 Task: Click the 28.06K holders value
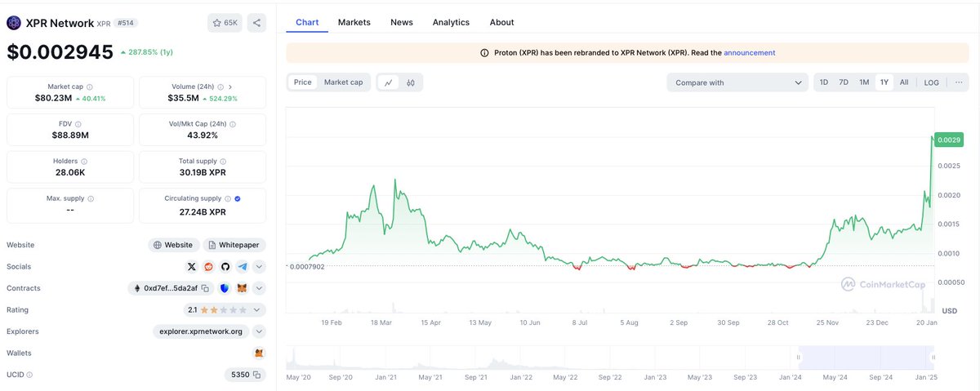tap(69, 174)
